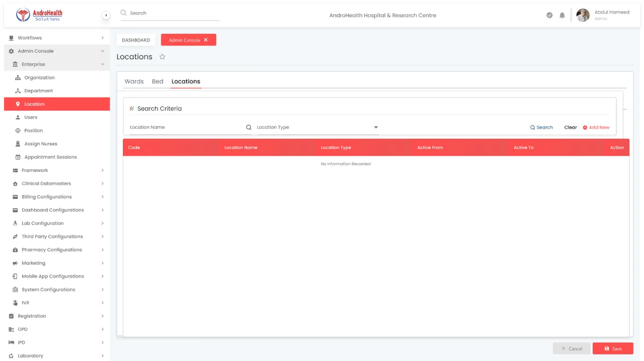Close the Admin Console tab with X
Viewport: 644px width, 361px height.
click(206, 40)
